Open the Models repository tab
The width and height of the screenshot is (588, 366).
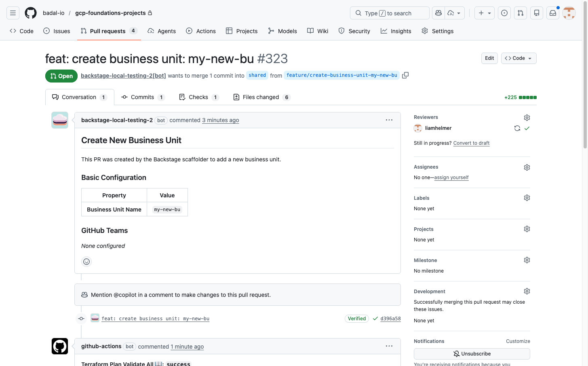tap(282, 31)
